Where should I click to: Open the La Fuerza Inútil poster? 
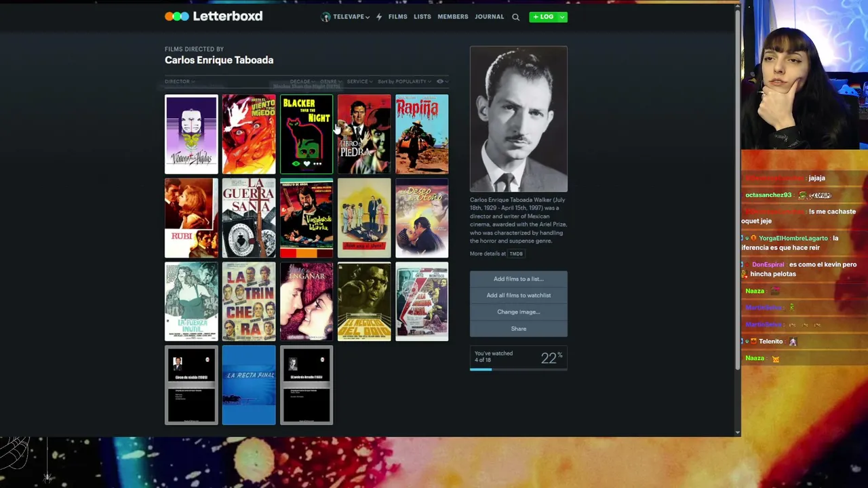(191, 302)
